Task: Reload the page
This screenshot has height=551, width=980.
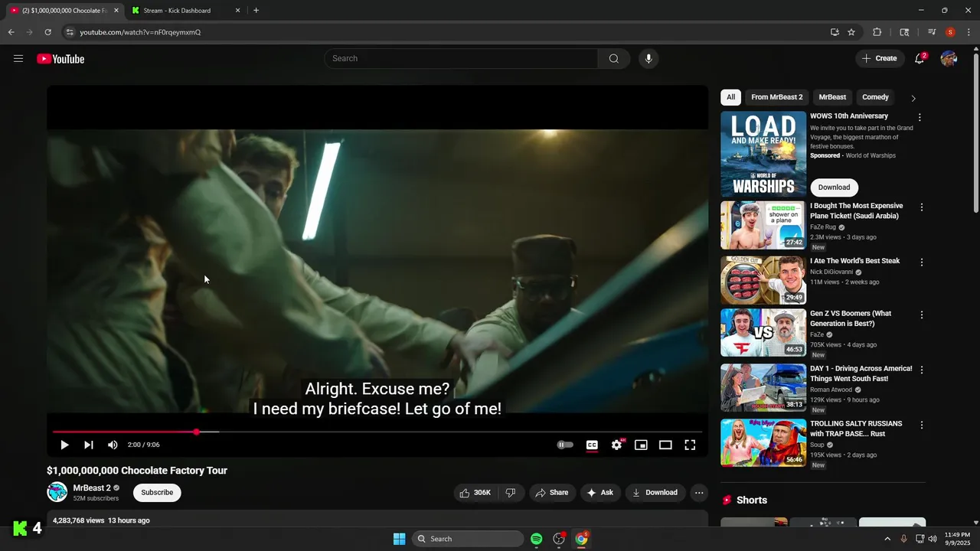Action: 47,32
